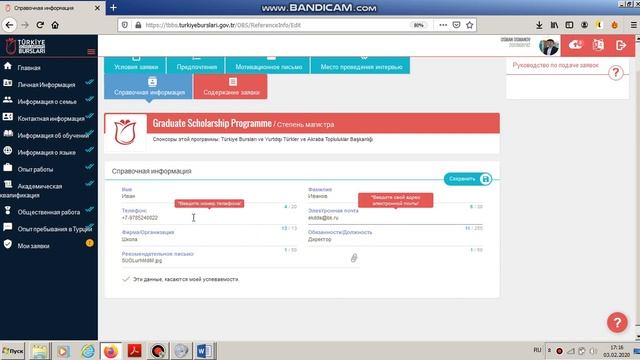Click the first name field with Иван
Screen dimensions: 640x360
click(x=209, y=196)
